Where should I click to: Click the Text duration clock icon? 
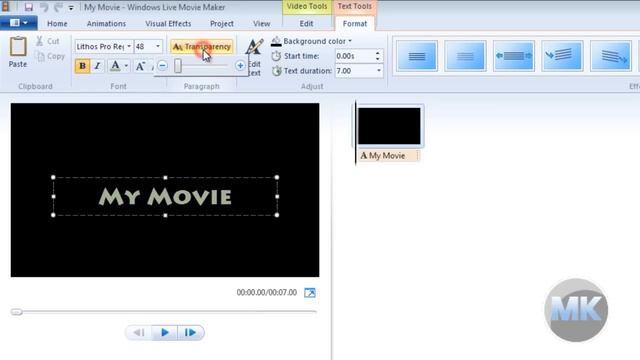click(x=276, y=71)
